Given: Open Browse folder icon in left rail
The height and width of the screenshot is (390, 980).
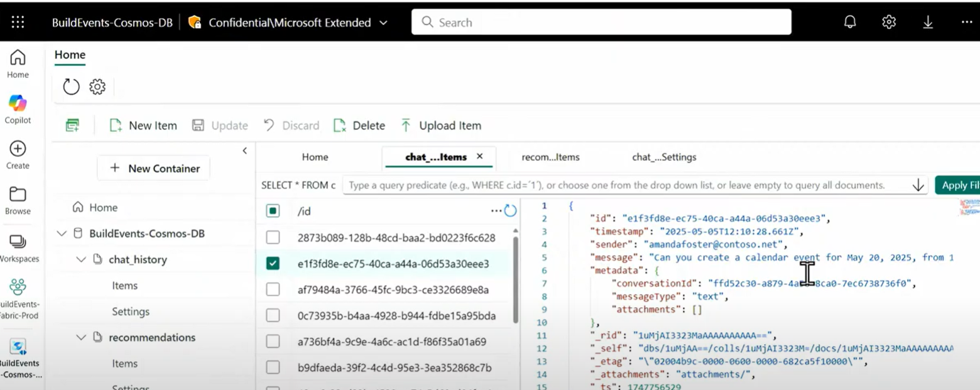Looking at the screenshot, I should coord(18,200).
